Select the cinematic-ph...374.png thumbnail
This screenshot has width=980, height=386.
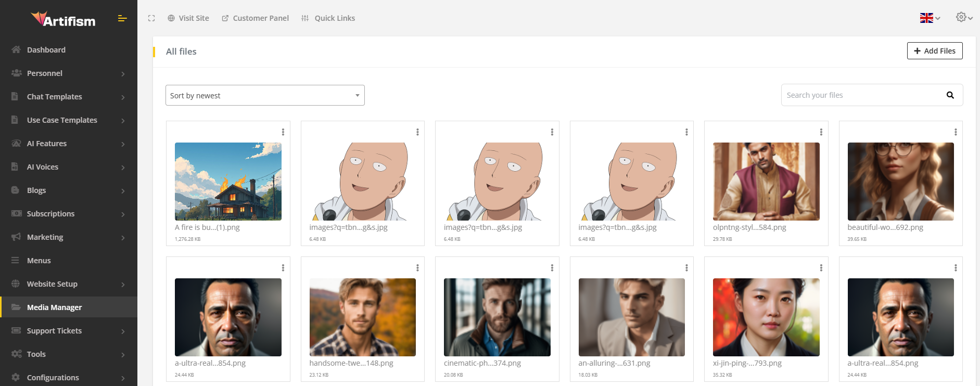(x=497, y=317)
